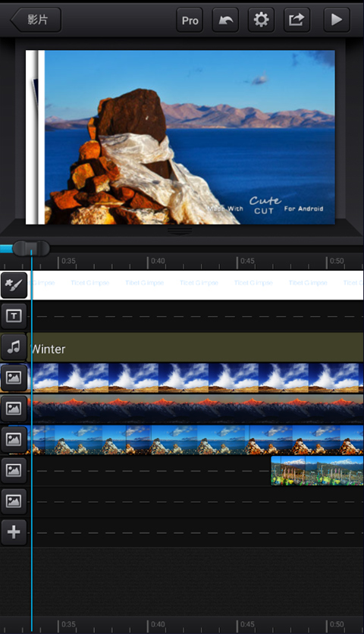Viewport: 364px width, 634px height.
Task: Go back to 影片 list
Action: pos(36,20)
